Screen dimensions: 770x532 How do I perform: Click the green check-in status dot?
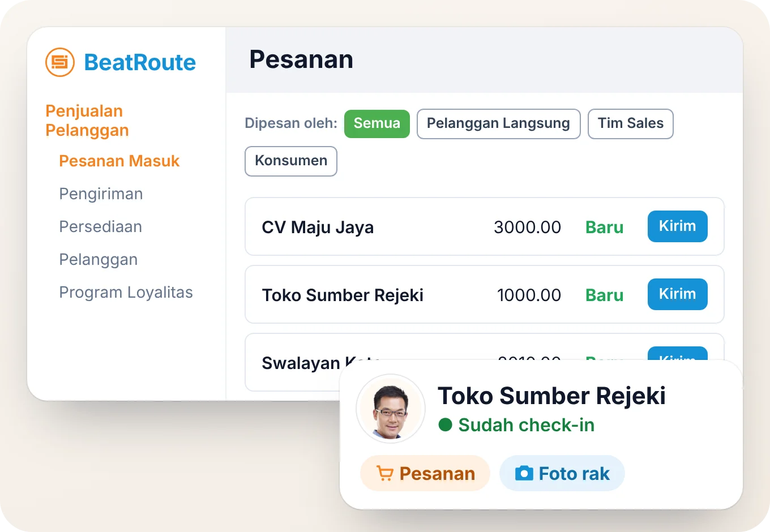coord(445,424)
